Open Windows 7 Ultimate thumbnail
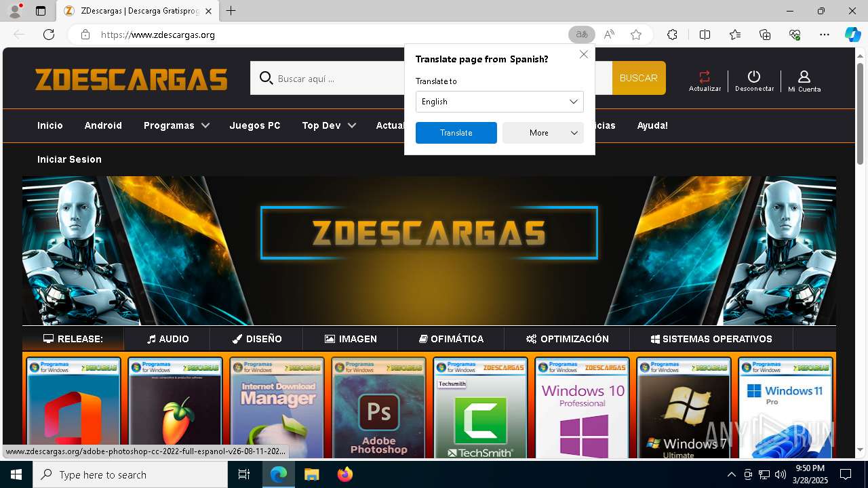This screenshot has height=488, width=868. [x=684, y=408]
